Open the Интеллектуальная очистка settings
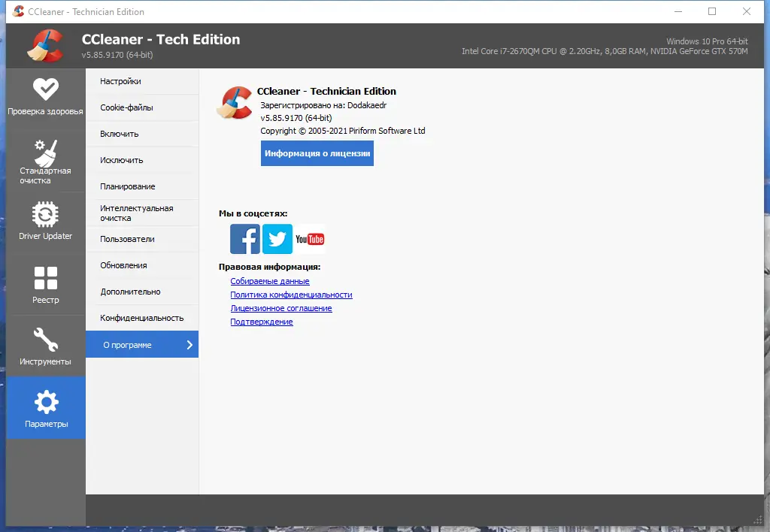This screenshot has width=770, height=532. pos(135,213)
